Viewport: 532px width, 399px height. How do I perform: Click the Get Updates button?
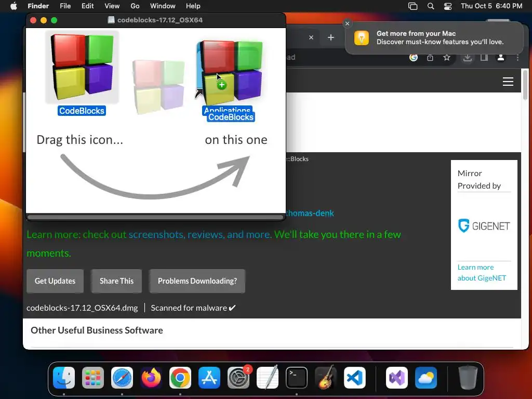pyautogui.click(x=55, y=281)
